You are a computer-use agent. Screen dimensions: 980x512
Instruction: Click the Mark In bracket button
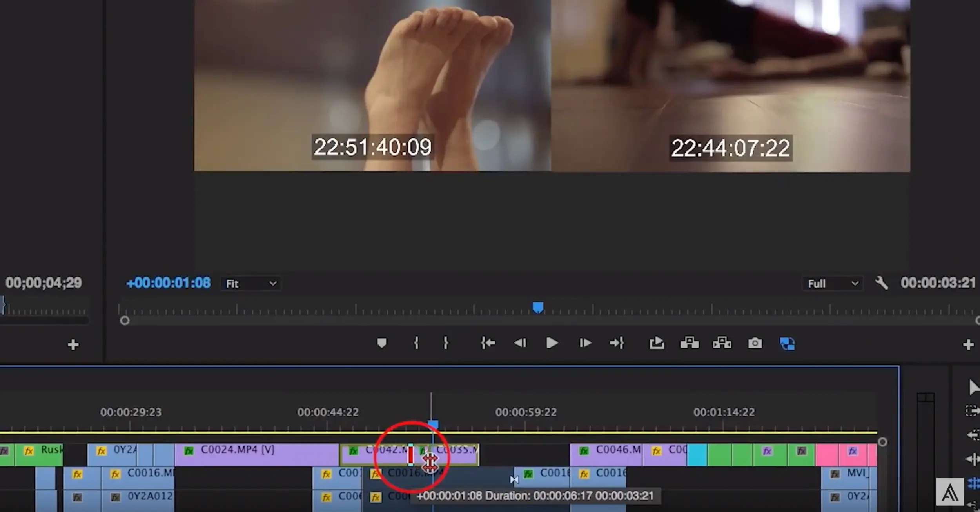click(416, 343)
